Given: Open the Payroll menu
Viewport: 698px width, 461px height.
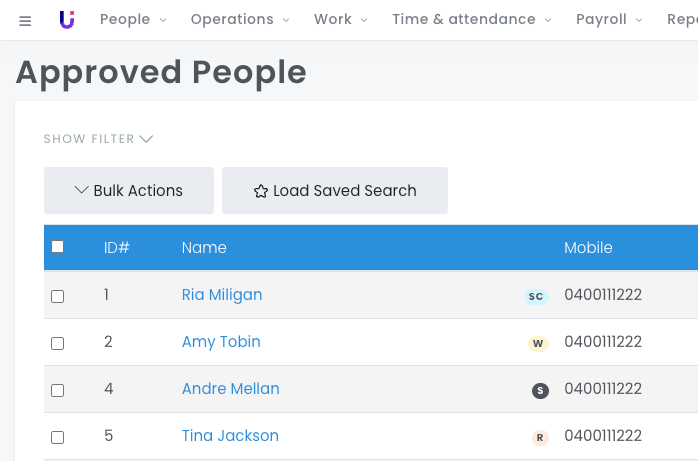Looking at the screenshot, I should (x=609, y=19).
